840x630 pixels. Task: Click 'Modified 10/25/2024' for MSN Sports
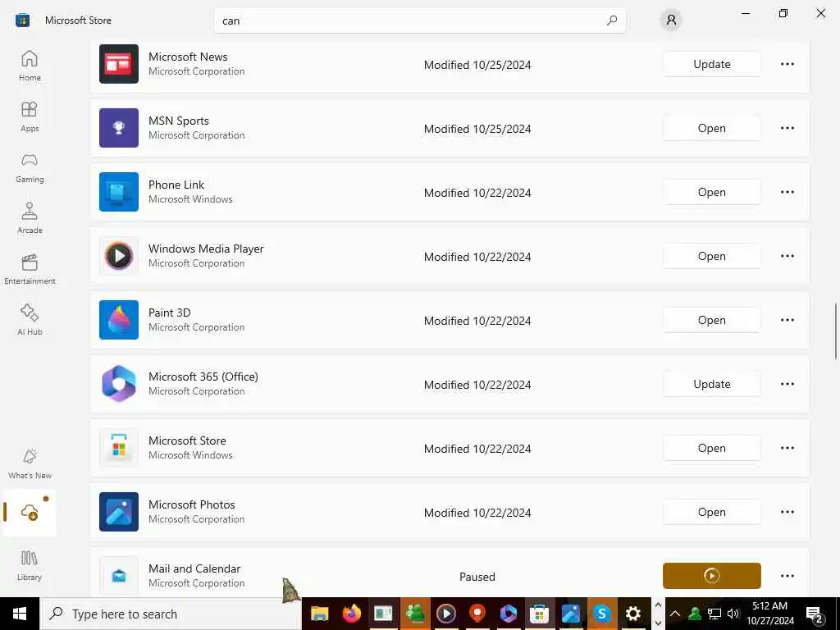point(477,129)
